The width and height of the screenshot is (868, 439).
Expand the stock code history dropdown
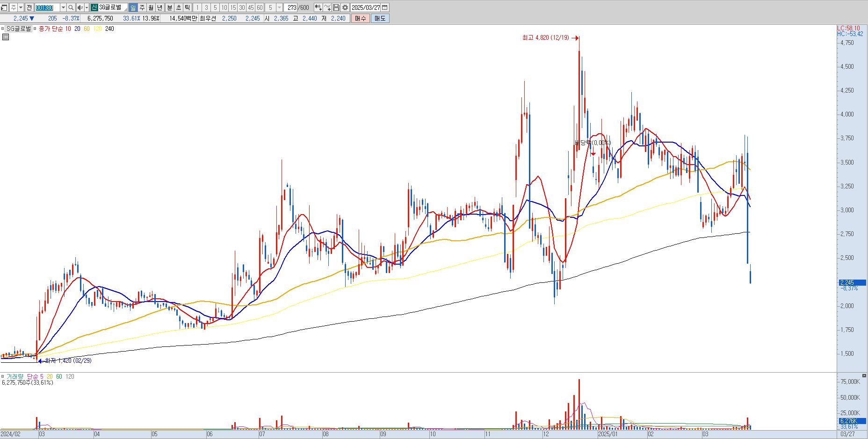pyautogui.click(x=63, y=7)
